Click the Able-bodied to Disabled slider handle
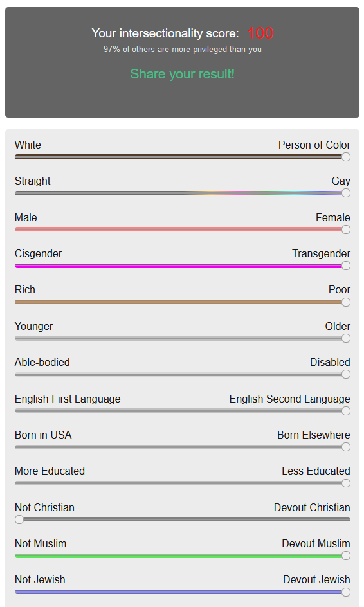The height and width of the screenshot is (607, 364). coord(346,374)
